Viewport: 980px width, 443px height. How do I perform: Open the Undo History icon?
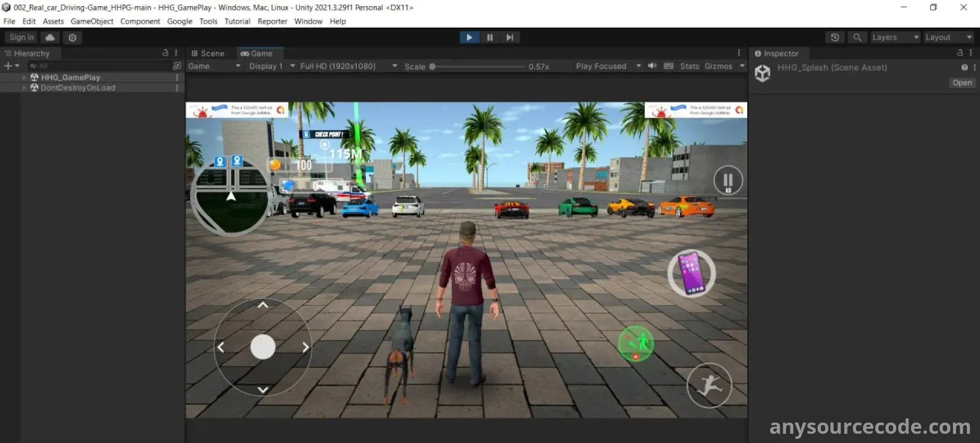click(x=835, y=37)
